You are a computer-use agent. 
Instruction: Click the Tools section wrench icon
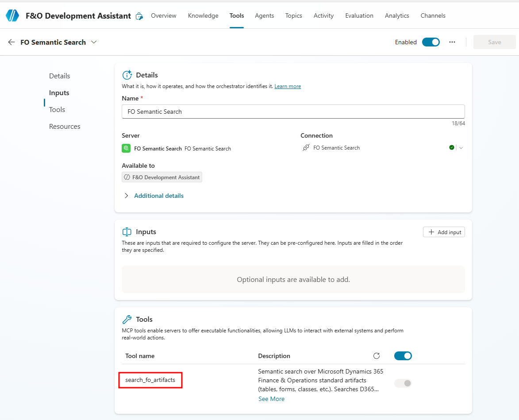point(127,320)
